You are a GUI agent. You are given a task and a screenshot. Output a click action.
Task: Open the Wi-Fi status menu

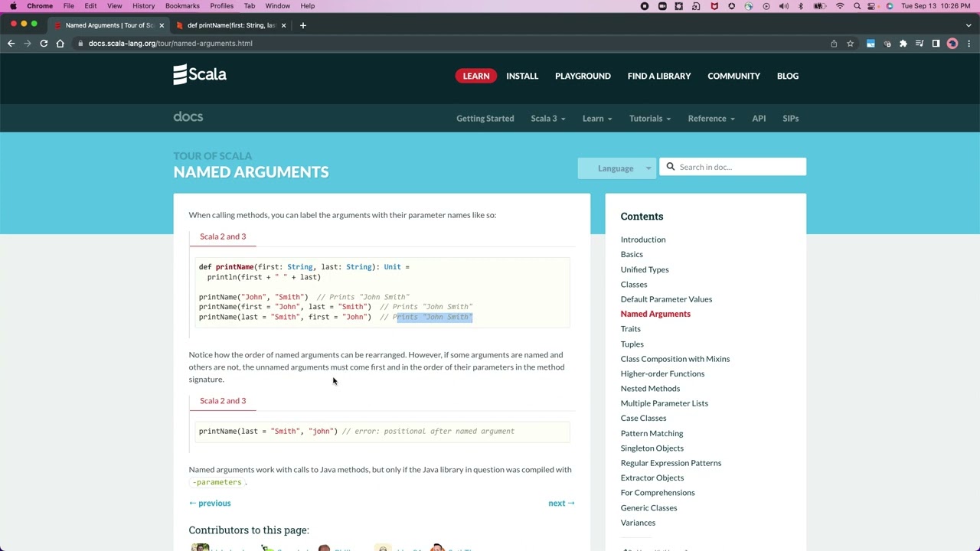click(x=840, y=6)
